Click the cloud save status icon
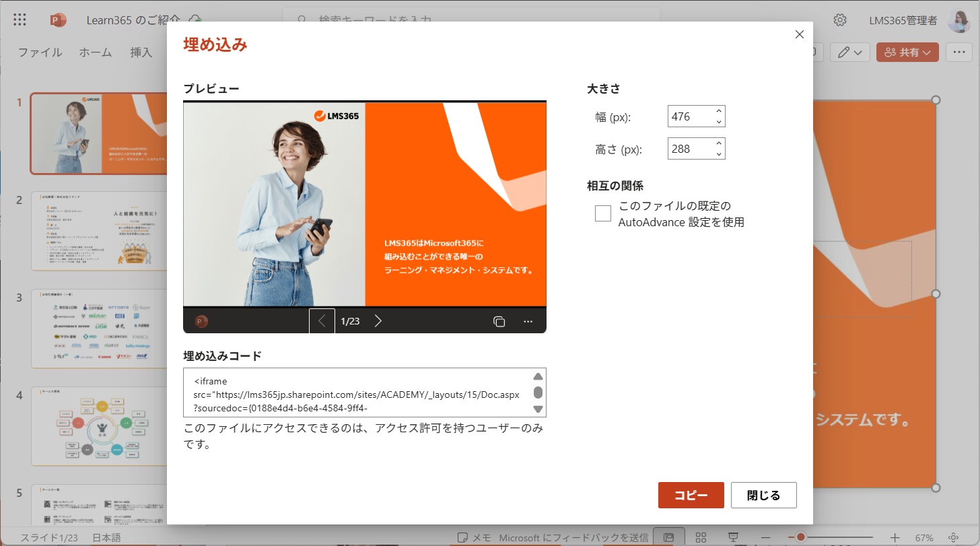 pos(195,20)
